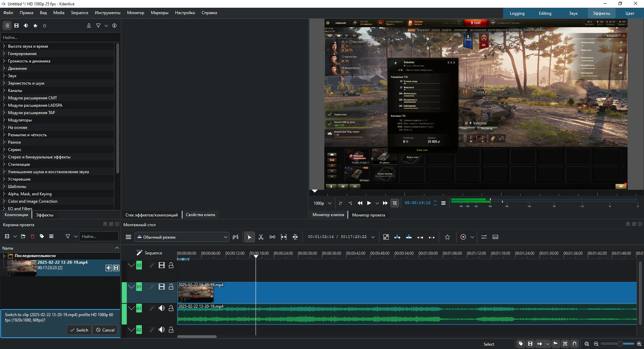Select the razor cut tool
Image resolution: width=644 pixels, height=349 pixels.
click(261, 237)
